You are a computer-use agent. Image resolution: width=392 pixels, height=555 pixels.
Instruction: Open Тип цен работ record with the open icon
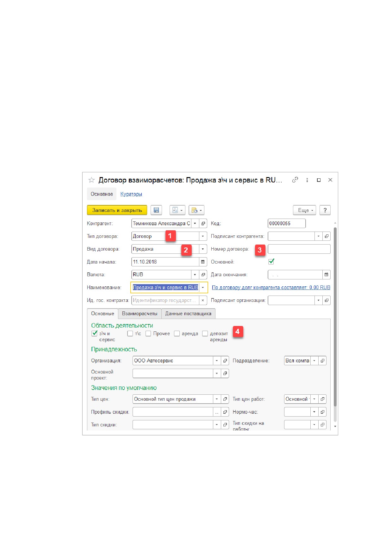322,399
